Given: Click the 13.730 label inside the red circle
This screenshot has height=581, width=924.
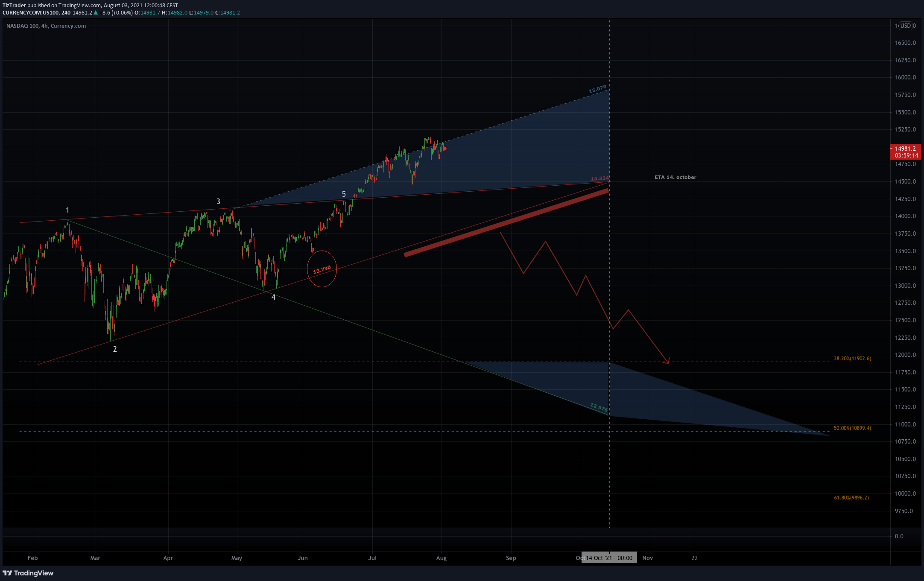Looking at the screenshot, I should tap(322, 269).
